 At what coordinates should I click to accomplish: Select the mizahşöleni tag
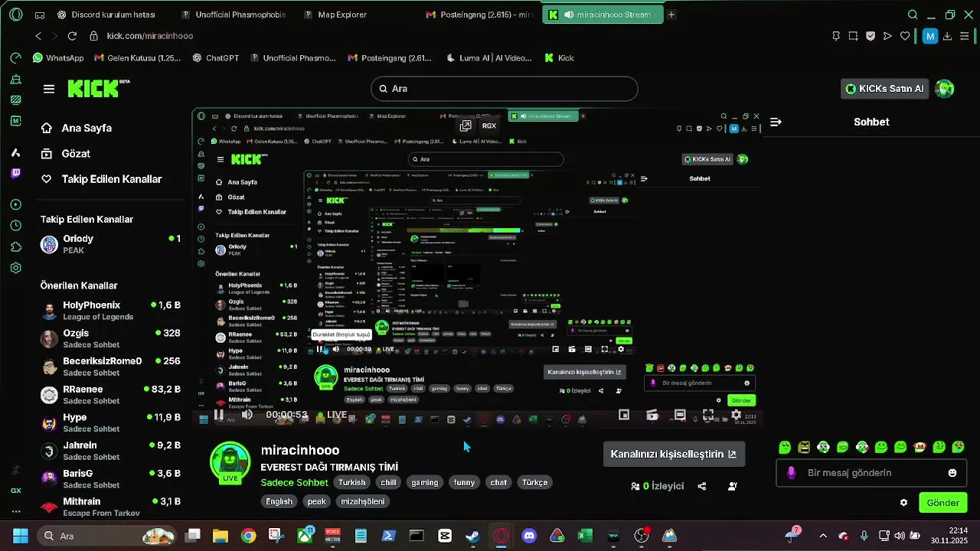pos(363,501)
